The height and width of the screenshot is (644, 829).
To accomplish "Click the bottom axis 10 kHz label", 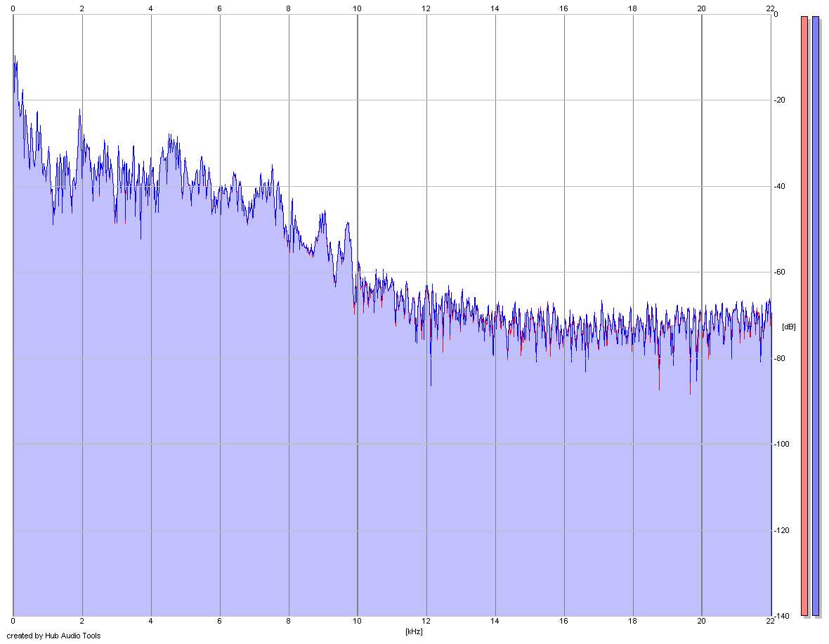I will [x=358, y=622].
